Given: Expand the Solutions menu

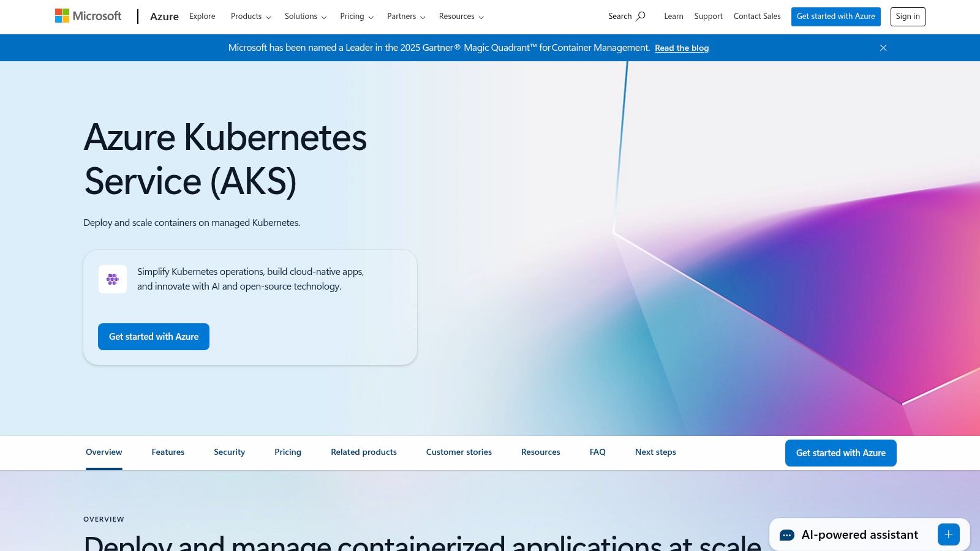Looking at the screenshot, I should tap(301, 17).
